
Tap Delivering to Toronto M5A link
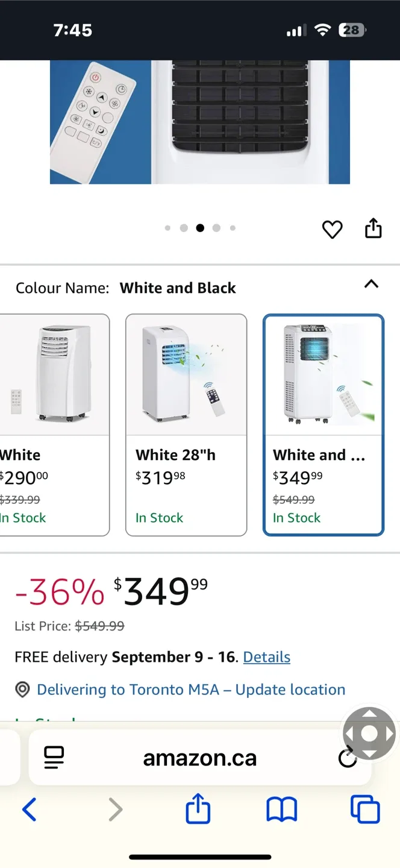pos(191,690)
